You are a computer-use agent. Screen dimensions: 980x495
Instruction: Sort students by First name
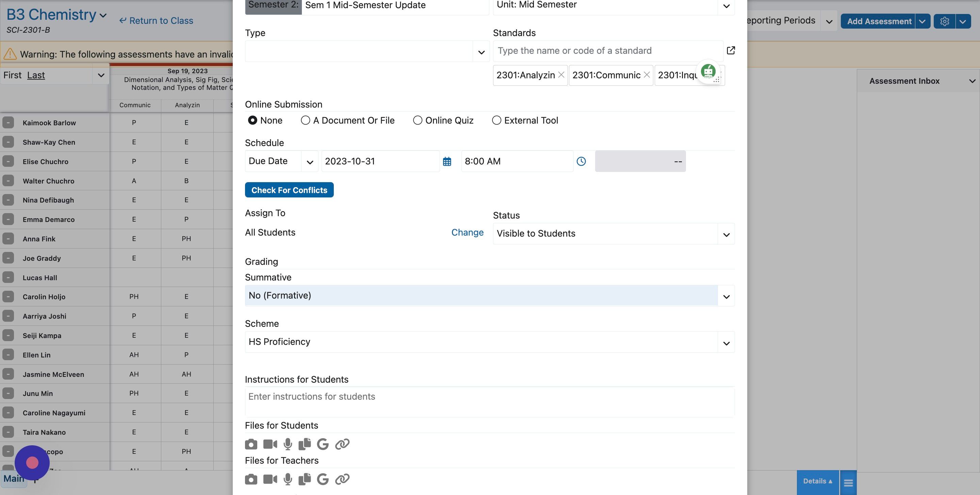coord(12,75)
